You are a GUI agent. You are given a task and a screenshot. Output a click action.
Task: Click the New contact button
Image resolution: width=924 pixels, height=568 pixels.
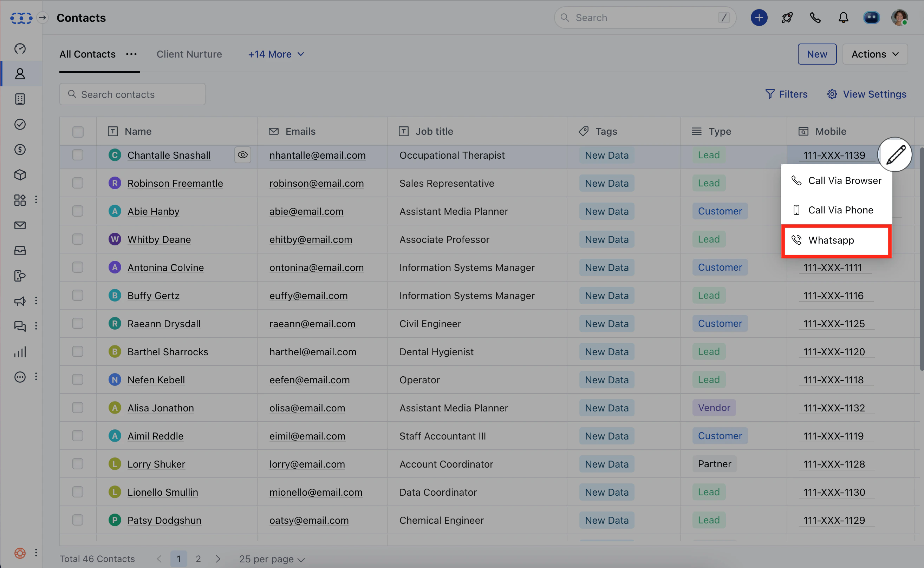[817, 54]
